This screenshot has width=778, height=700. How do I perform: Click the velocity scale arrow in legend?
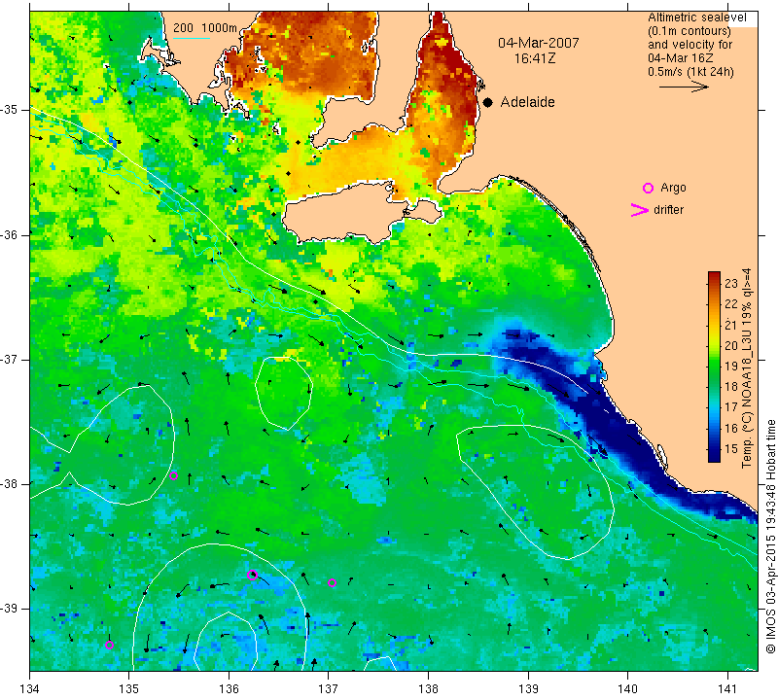(x=684, y=87)
